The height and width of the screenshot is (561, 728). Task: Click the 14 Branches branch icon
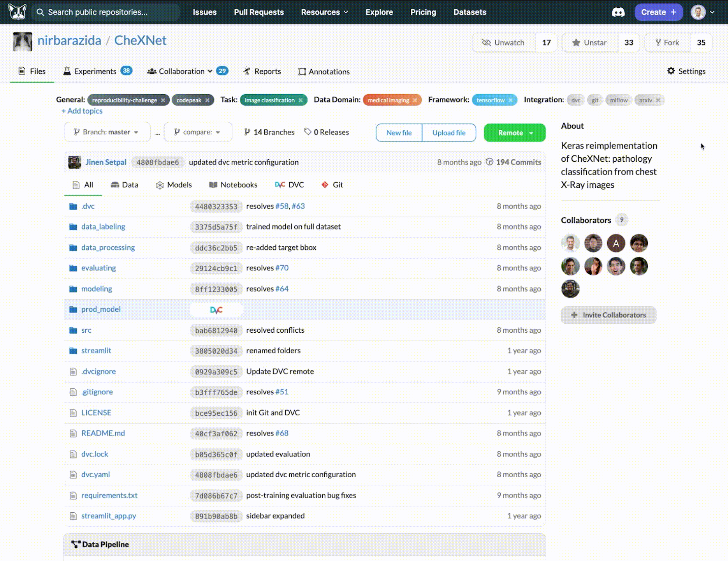coord(247,132)
